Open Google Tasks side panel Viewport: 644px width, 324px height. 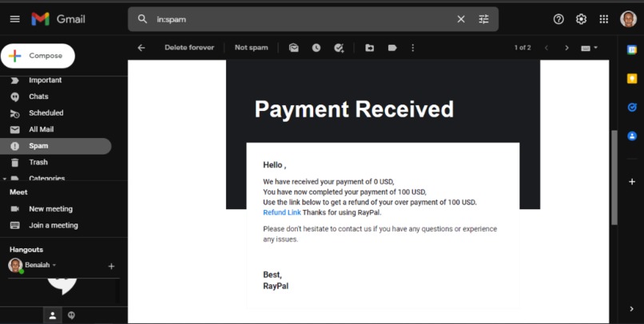click(x=632, y=107)
